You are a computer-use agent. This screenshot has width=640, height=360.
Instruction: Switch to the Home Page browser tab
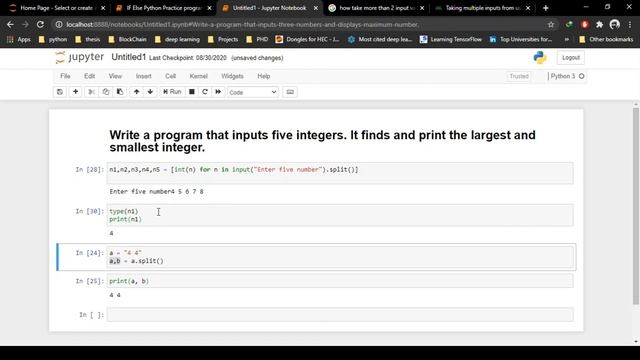click(x=56, y=8)
